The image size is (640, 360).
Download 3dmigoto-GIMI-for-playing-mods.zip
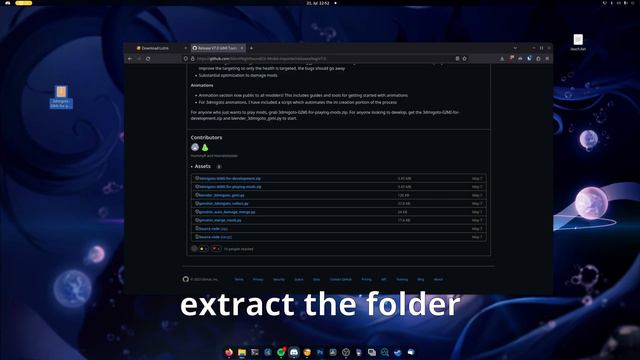point(230,187)
